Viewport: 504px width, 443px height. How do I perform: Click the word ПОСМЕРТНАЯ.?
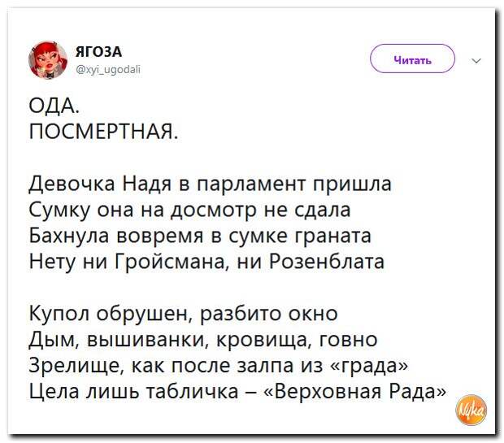click(x=103, y=131)
